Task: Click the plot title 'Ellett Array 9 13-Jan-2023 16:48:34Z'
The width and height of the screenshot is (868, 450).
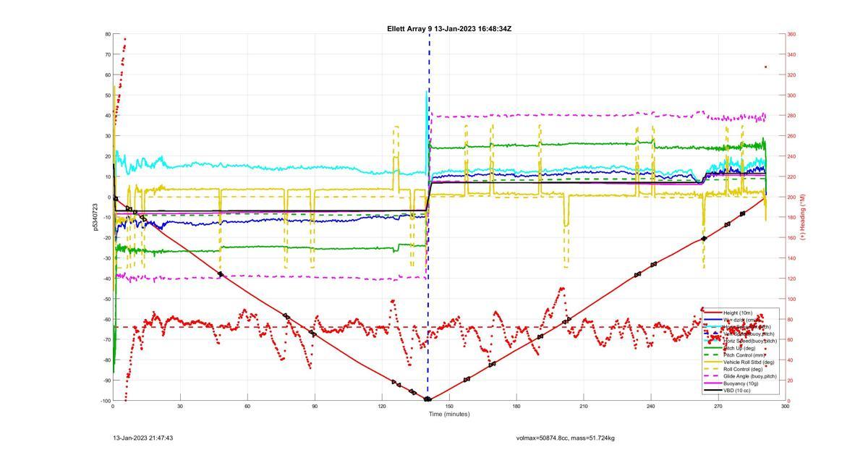Action: 449,29
